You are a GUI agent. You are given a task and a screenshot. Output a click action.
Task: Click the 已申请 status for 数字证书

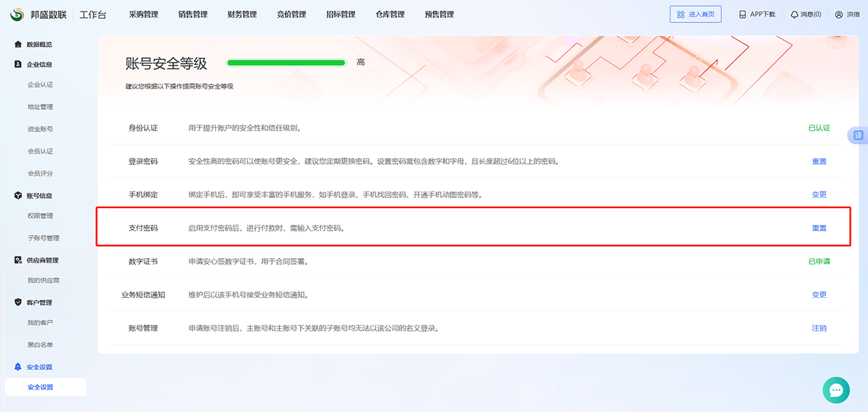pyautogui.click(x=819, y=261)
